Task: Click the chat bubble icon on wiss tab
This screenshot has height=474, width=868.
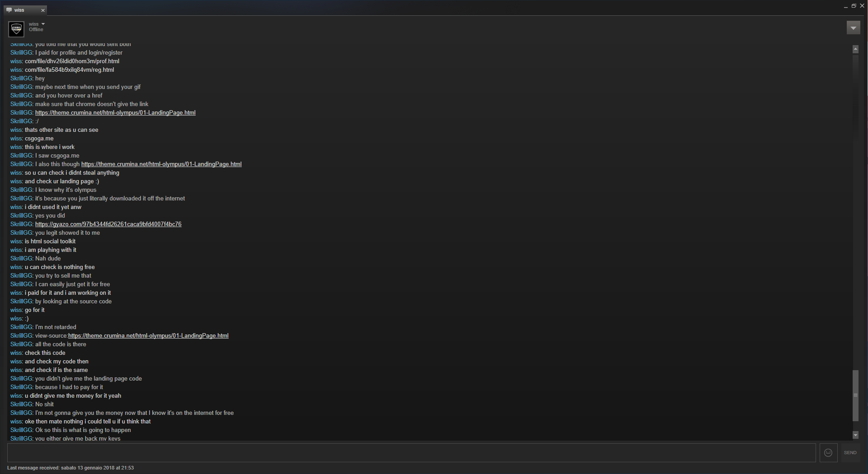Action: click(9, 10)
